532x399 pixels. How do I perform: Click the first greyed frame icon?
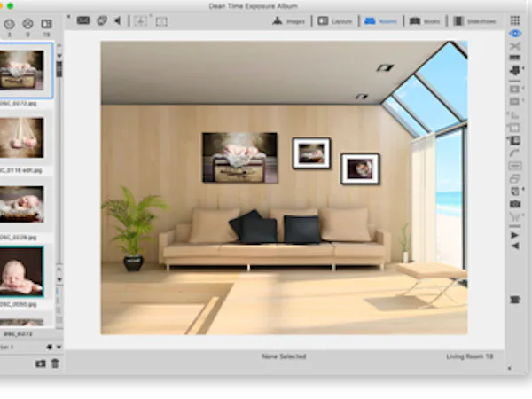point(514,89)
